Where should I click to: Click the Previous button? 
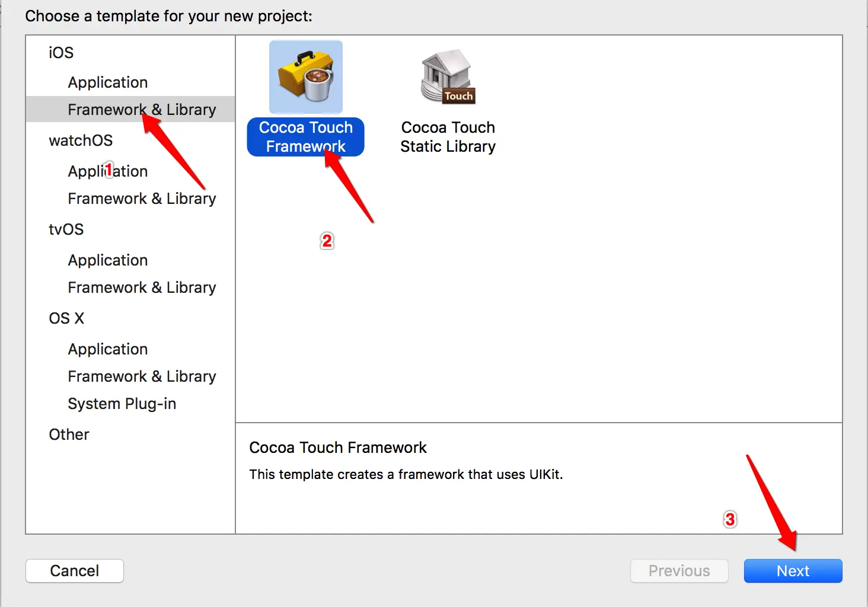coord(679,571)
